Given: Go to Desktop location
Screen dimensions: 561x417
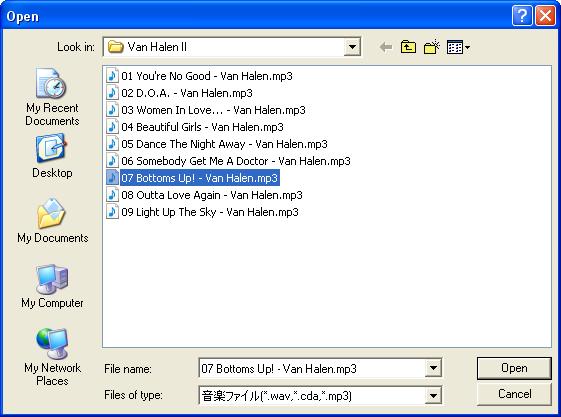Looking at the screenshot, I should [x=52, y=156].
